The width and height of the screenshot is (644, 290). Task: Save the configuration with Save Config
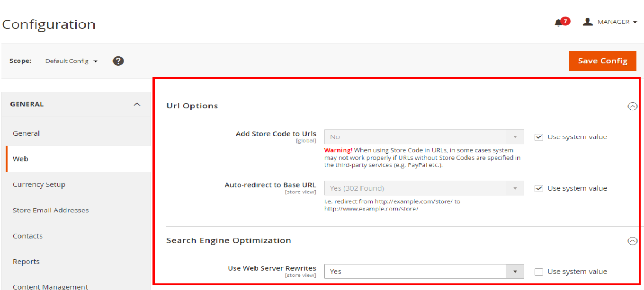[x=602, y=61]
